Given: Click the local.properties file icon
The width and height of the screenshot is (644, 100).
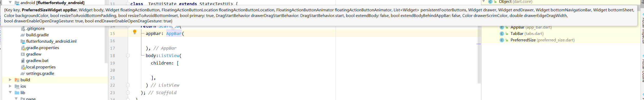Looking at the screenshot, I should tap(23, 67).
